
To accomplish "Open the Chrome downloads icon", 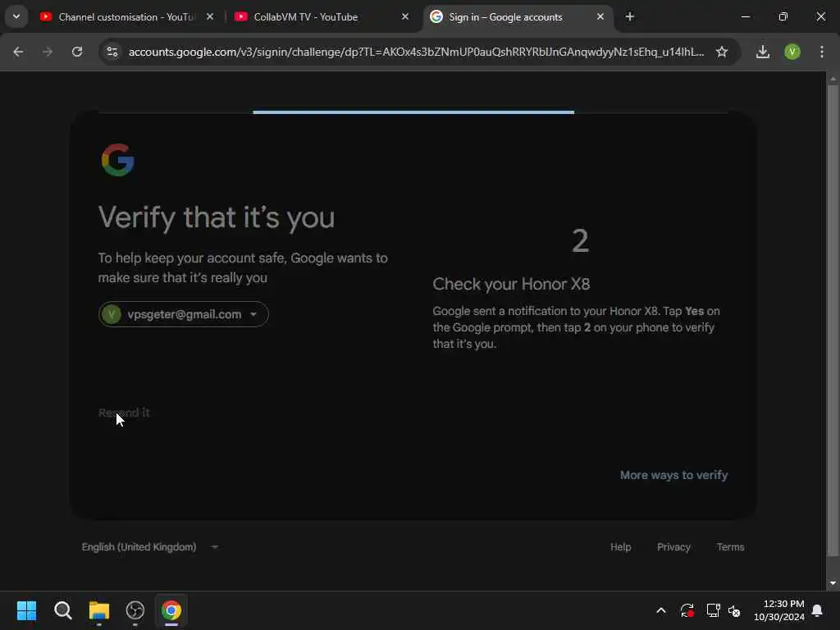I will [762, 52].
